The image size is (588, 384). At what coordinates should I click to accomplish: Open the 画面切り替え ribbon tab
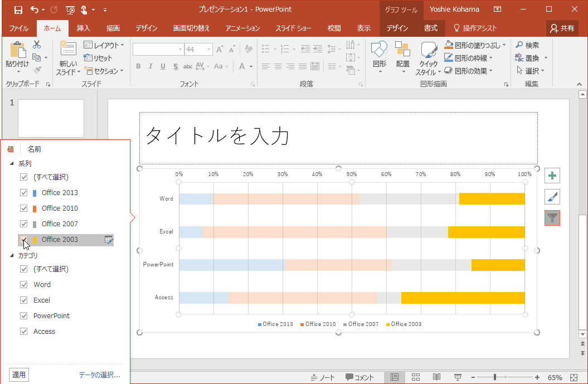tap(191, 28)
